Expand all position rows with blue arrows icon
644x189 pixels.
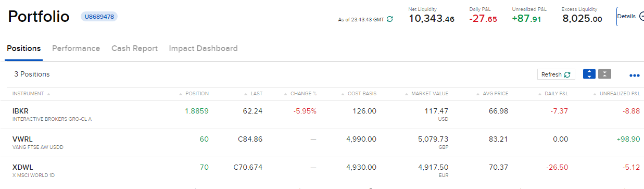pyautogui.click(x=589, y=74)
